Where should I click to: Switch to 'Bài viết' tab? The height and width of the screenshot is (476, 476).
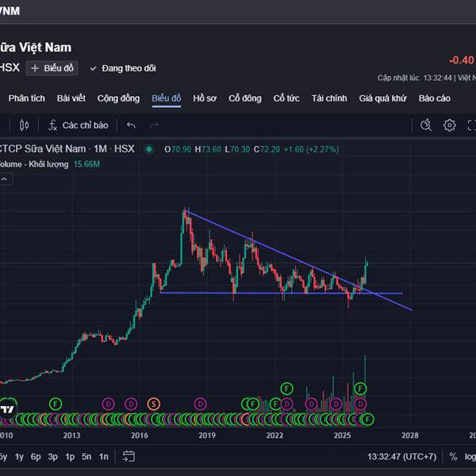pyautogui.click(x=71, y=98)
